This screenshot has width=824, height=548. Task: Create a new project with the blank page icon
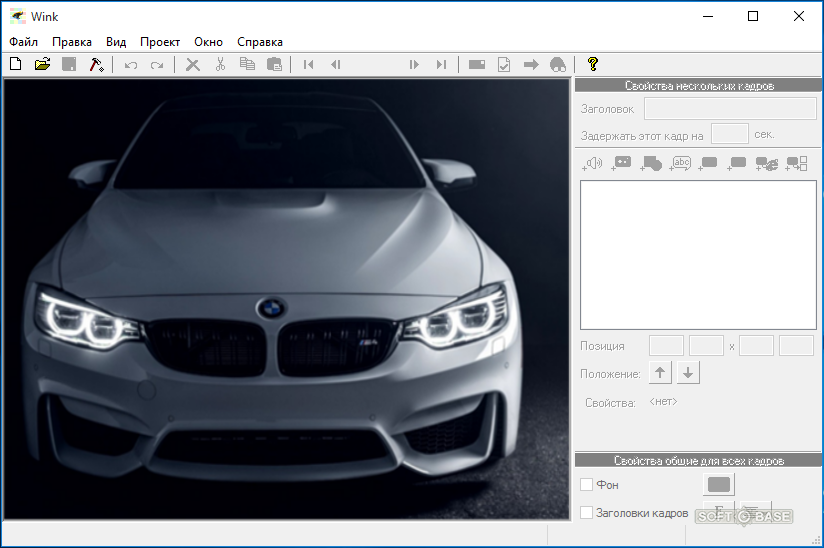16,64
